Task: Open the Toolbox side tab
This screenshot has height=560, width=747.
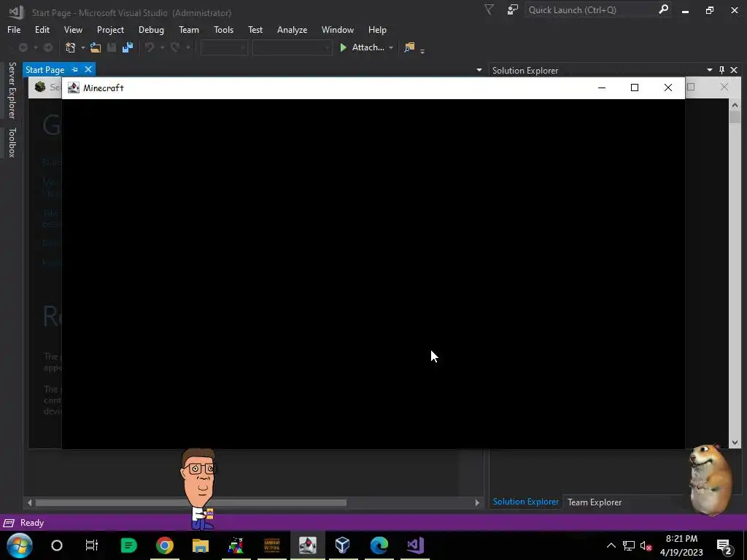Action: click(12, 142)
